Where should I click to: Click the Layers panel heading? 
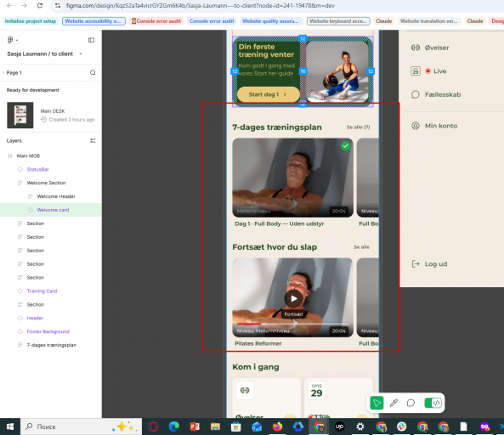[x=14, y=141]
